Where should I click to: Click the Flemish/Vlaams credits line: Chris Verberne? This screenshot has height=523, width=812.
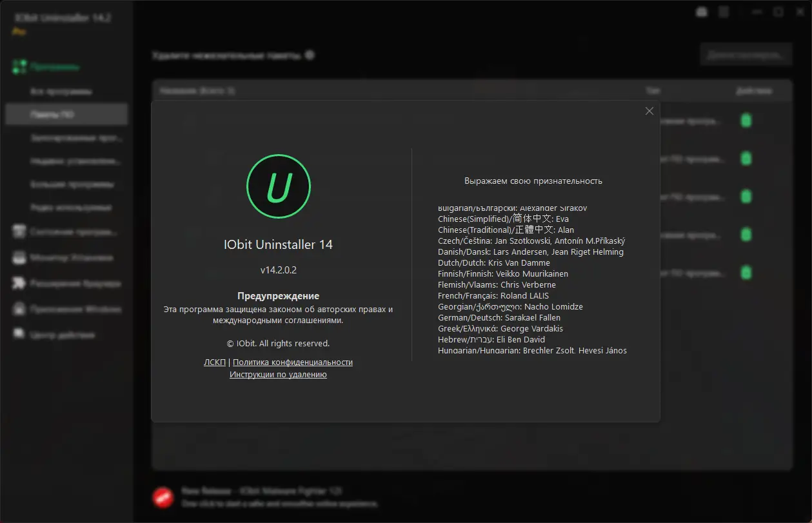[x=497, y=285]
